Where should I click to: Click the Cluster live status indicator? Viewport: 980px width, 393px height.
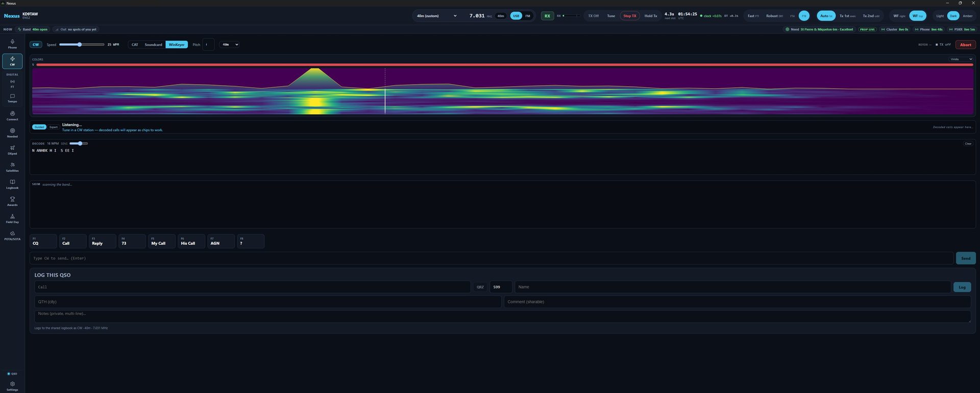pyautogui.click(x=895, y=29)
